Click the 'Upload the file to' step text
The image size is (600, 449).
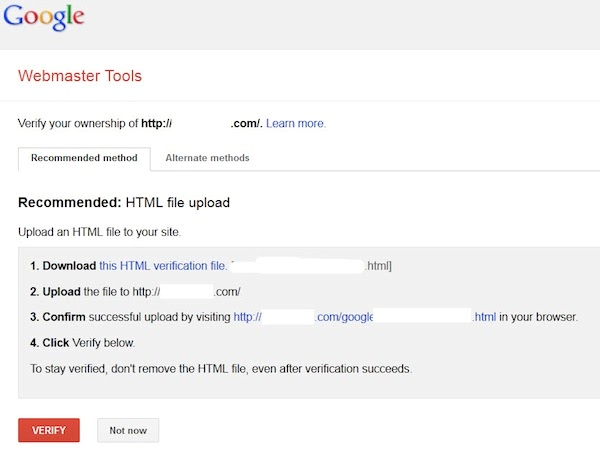[135, 292]
